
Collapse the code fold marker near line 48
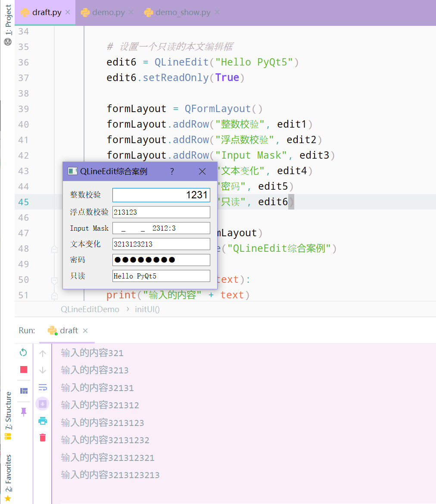click(54, 249)
